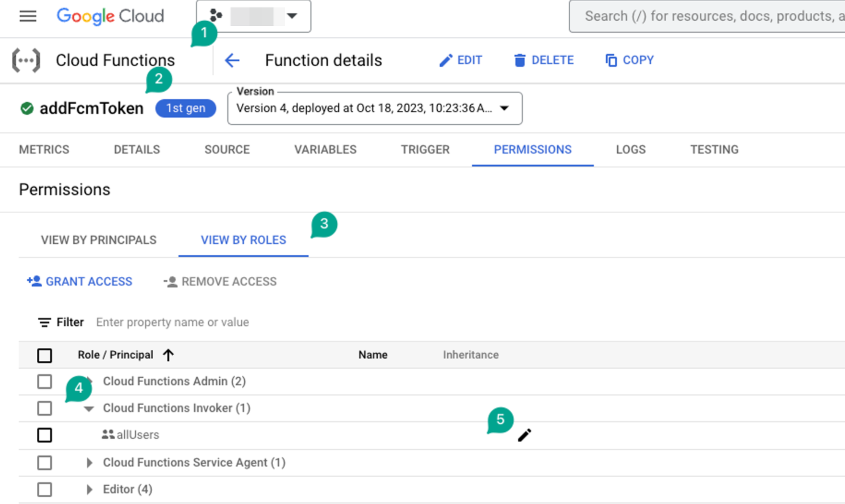Check the Cloud Functions Admin row checkbox
Screen dimensions: 845x504
click(x=44, y=381)
